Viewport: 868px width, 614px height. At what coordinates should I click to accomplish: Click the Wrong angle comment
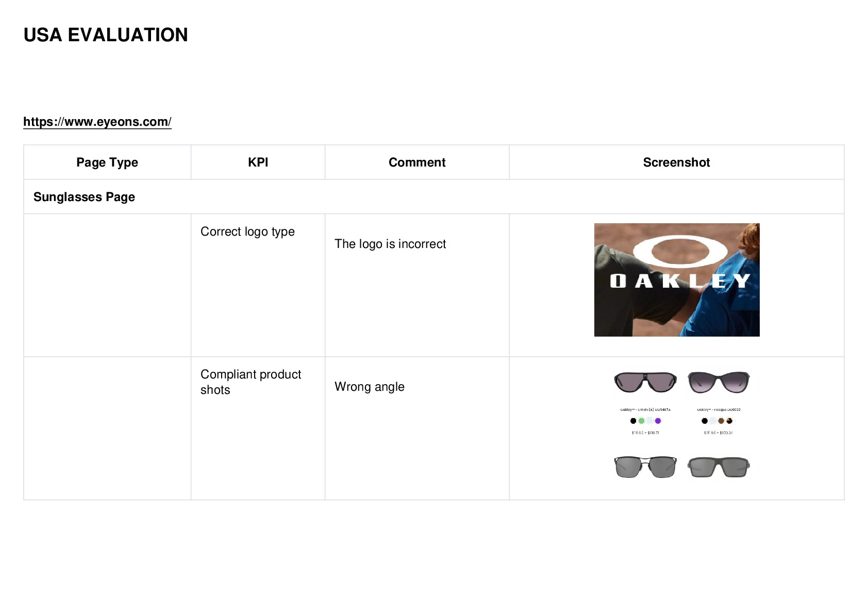370,387
